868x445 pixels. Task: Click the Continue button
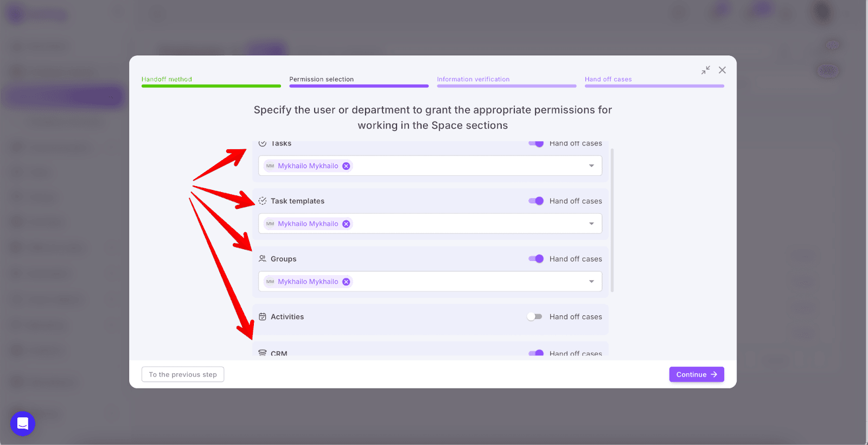pos(696,374)
